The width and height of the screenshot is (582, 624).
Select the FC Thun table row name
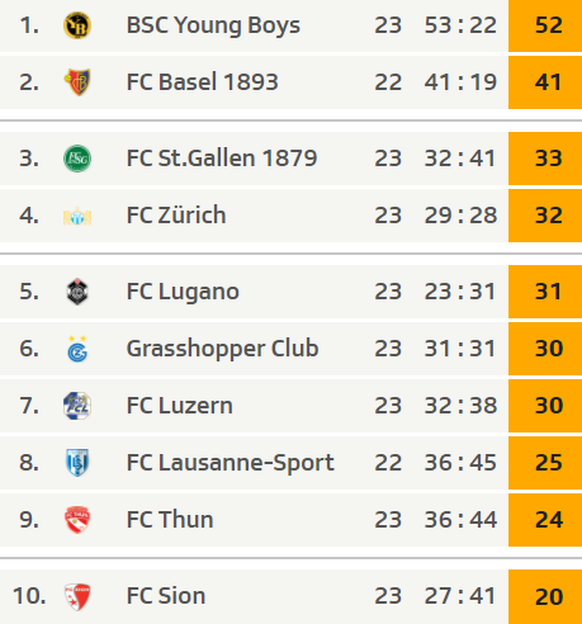coord(170,520)
